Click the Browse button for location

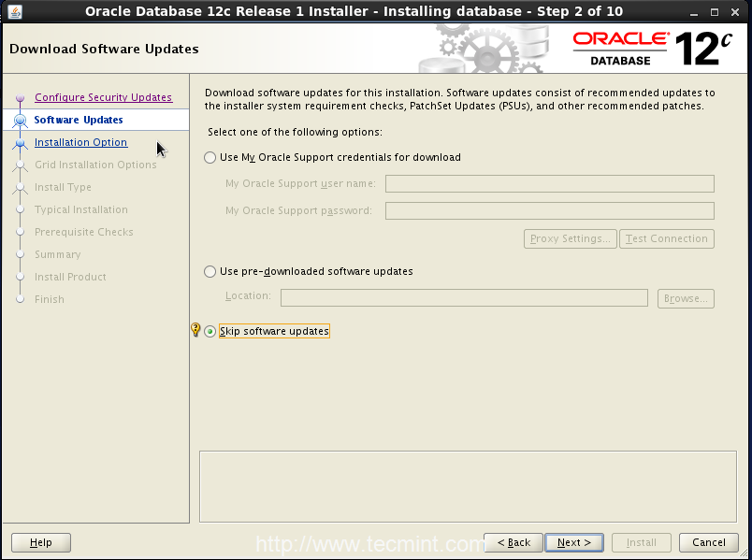686,299
